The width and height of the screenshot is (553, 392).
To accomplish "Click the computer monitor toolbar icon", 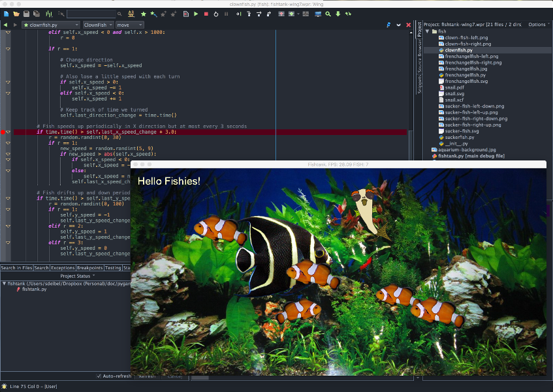I will pos(318,14).
